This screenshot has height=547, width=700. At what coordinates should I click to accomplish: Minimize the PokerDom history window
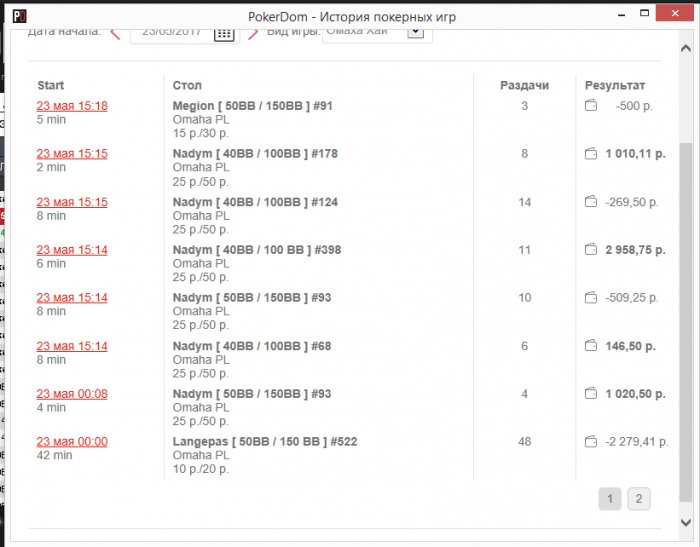click(621, 15)
